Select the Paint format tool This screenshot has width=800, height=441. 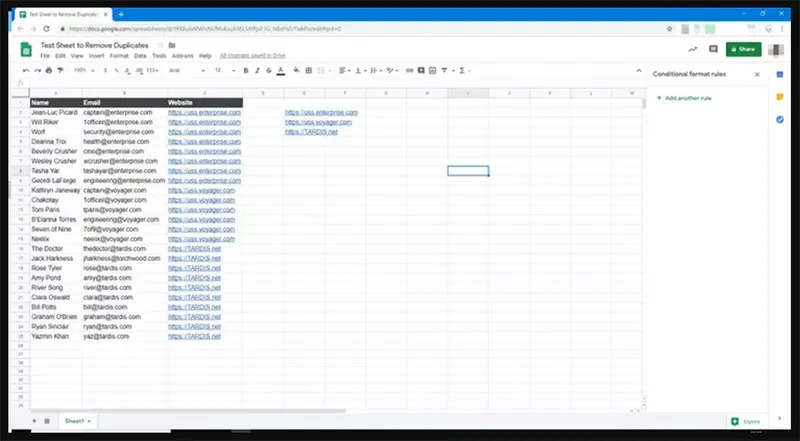pos(60,70)
